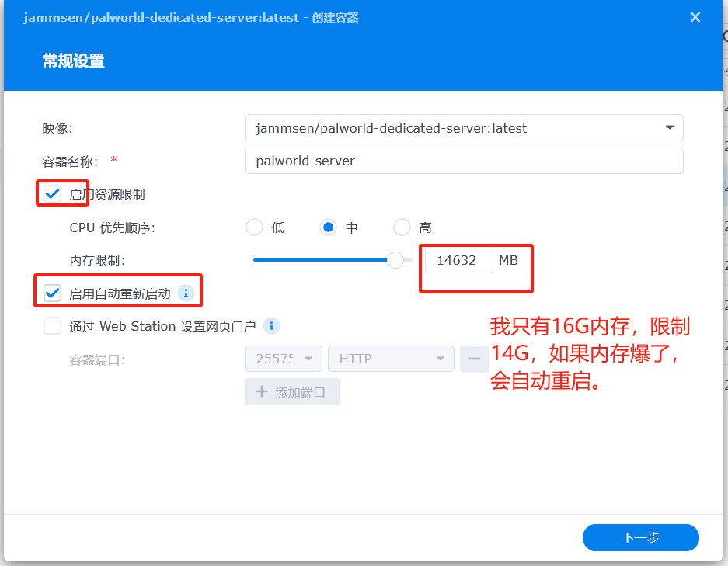This screenshot has height=566, width=728.
Task: Select 高 CPU priority
Action: tap(402, 227)
